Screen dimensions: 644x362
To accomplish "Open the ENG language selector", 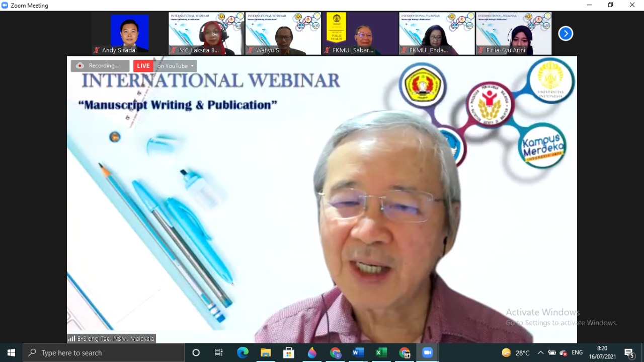I will [577, 352].
